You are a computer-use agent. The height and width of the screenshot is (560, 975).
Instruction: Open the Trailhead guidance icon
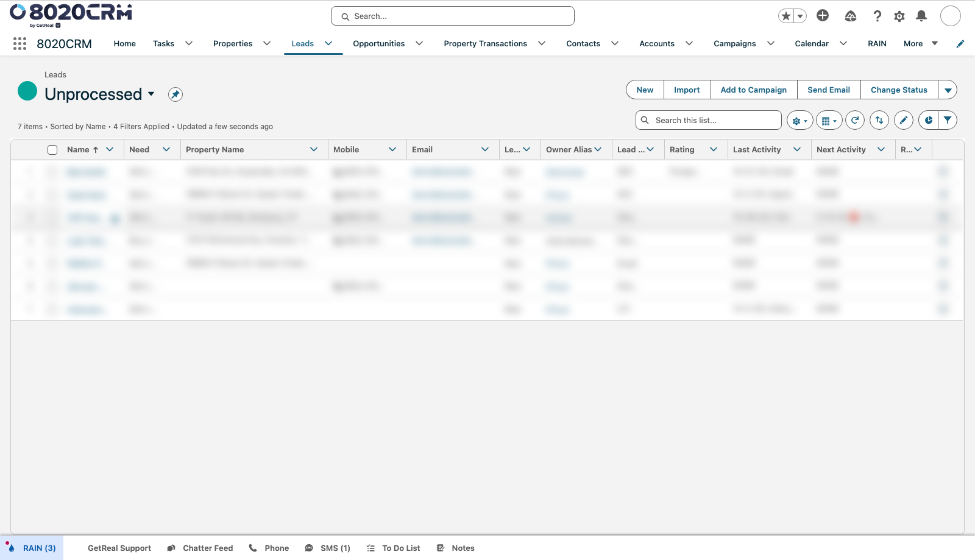851,16
